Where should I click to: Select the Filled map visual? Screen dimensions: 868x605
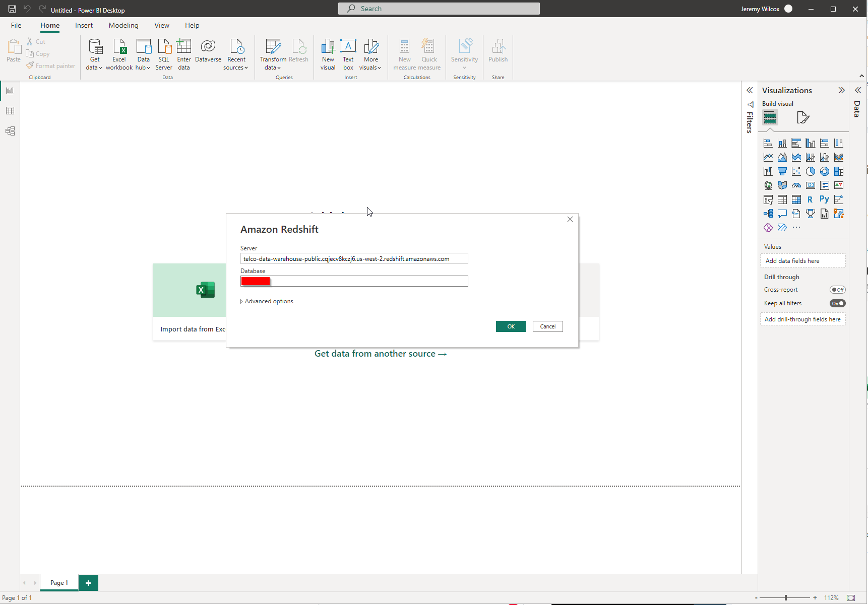coord(782,185)
